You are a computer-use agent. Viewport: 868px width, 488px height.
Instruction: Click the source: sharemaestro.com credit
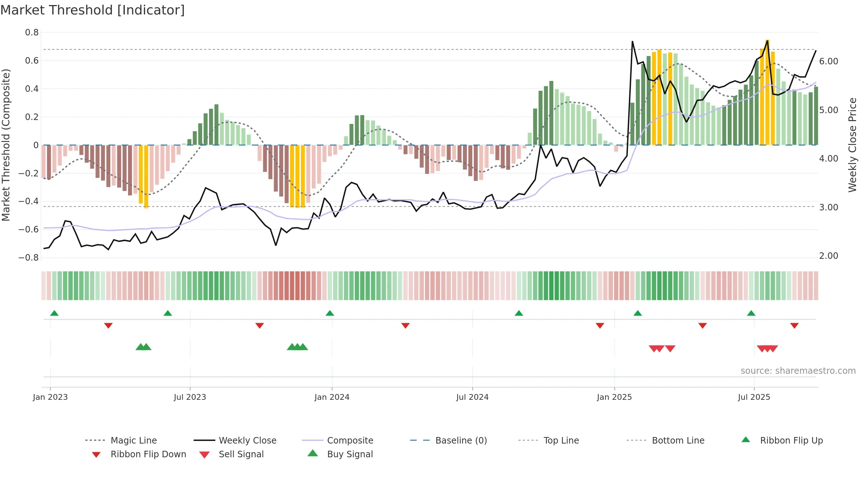798,371
